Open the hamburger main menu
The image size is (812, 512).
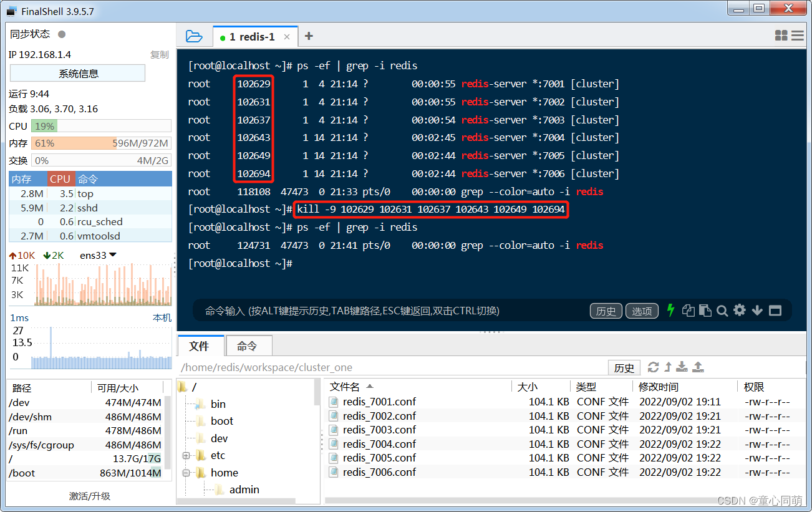pos(798,36)
